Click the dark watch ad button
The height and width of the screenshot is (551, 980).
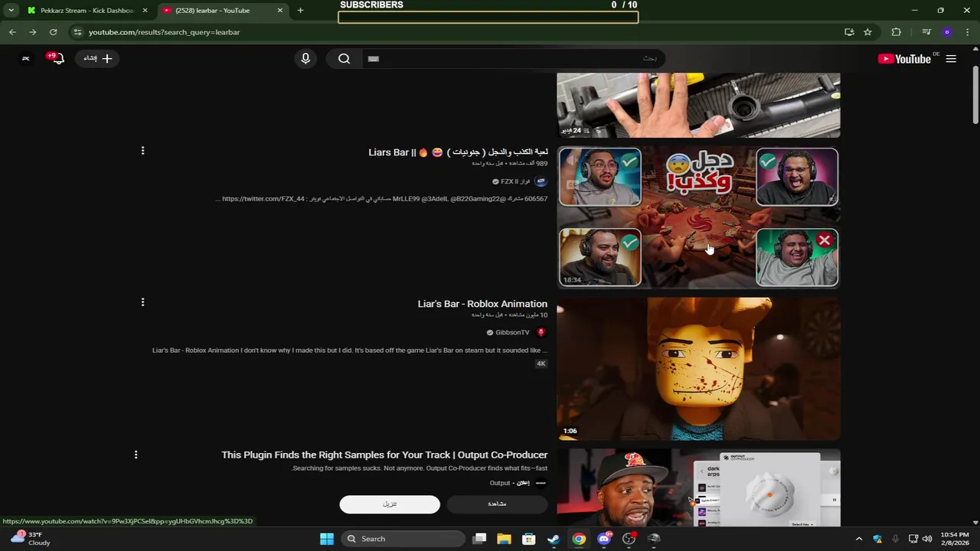497,504
